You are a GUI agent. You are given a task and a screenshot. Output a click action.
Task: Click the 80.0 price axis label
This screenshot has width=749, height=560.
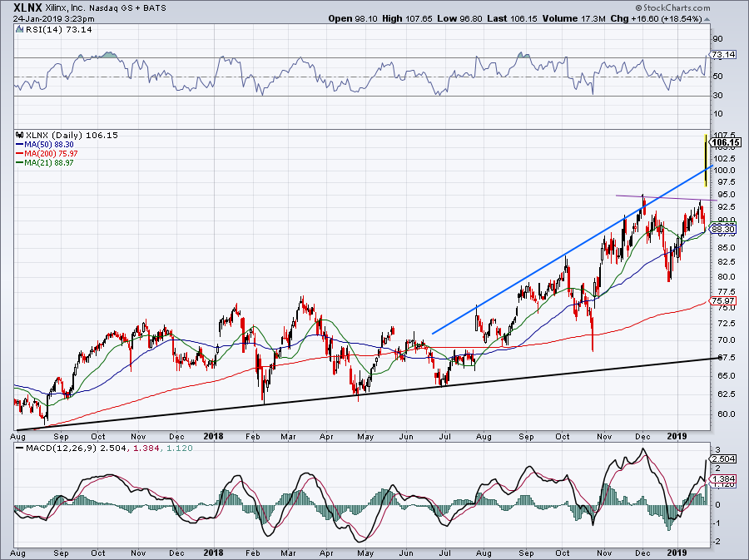[x=726, y=277]
